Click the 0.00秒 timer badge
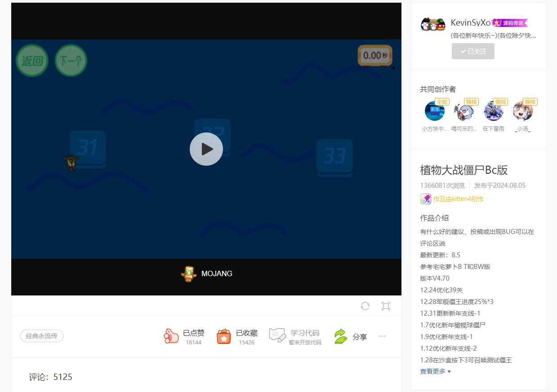The image size is (557, 392). coord(375,56)
